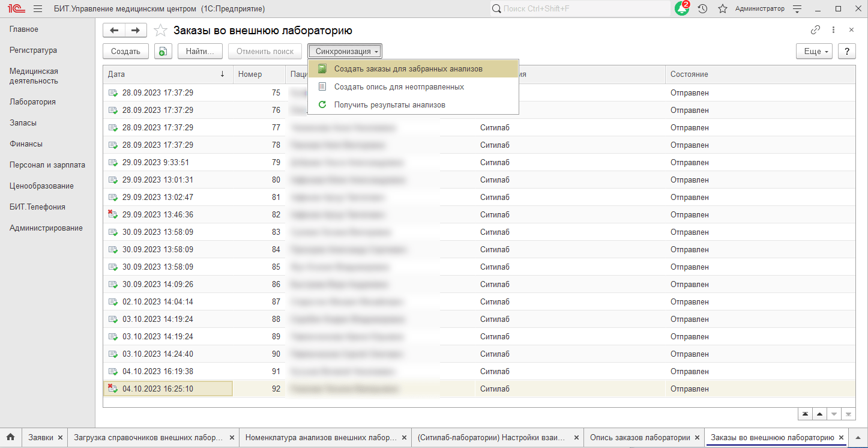Viewport: 868px width, 448px height.
Task: Add this page to favorites star
Action: [160, 31]
